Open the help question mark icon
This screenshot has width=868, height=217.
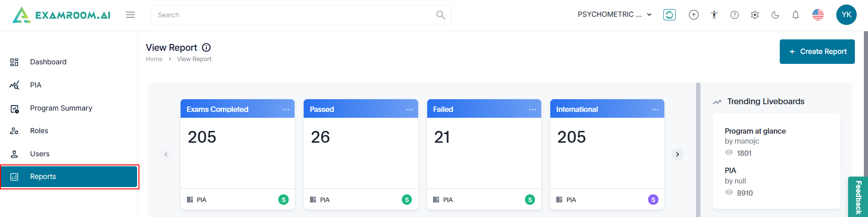pos(734,15)
